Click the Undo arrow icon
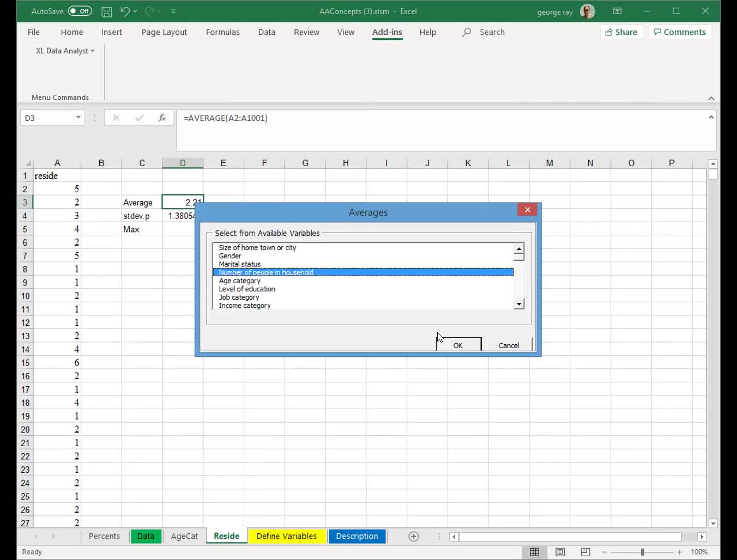Image resolution: width=737 pixels, height=560 pixels. pos(125,11)
